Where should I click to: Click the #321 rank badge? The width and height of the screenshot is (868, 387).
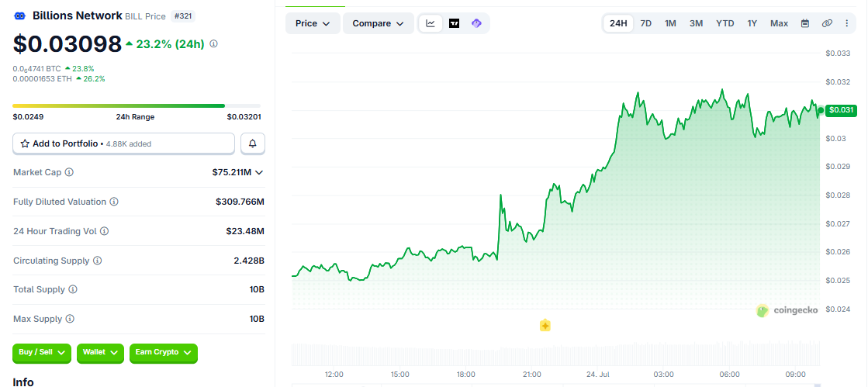coord(183,16)
